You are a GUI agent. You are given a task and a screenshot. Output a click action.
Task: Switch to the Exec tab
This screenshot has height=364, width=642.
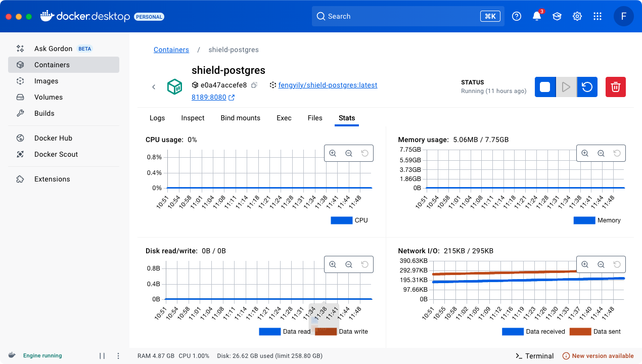(284, 118)
